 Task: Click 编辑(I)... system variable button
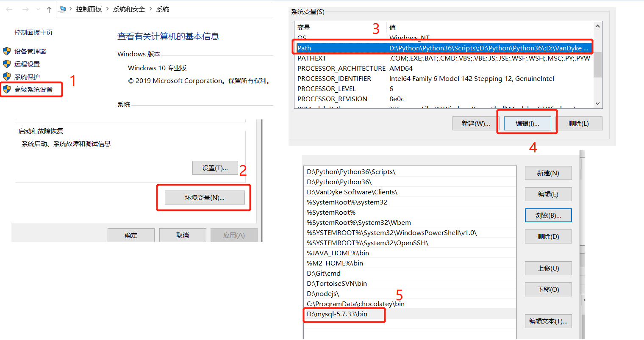click(527, 124)
